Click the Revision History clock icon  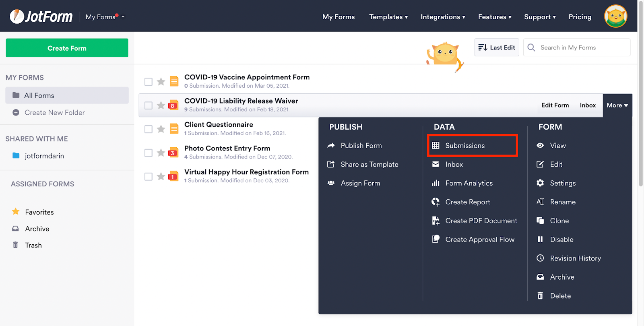coord(540,258)
